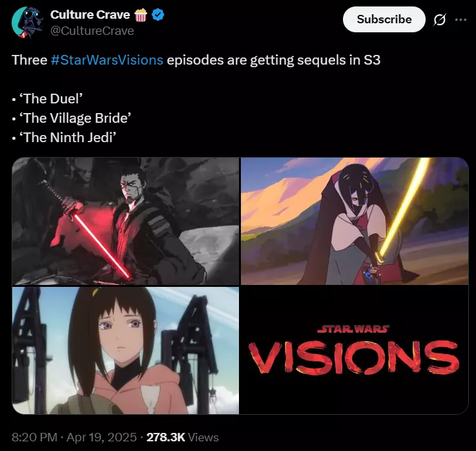The width and height of the screenshot is (476, 451).
Task: Click the 8:20 PM Apr 19, 2025 timestamp
Action: 74,437
